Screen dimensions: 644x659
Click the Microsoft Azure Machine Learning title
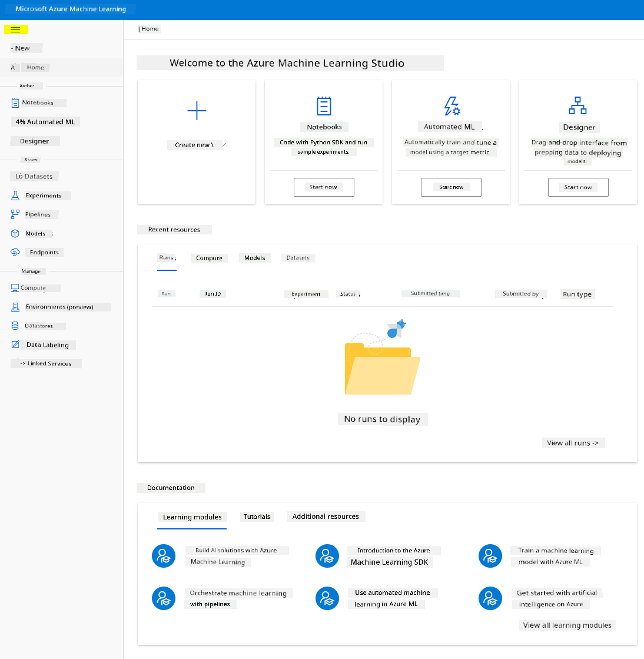point(71,9)
